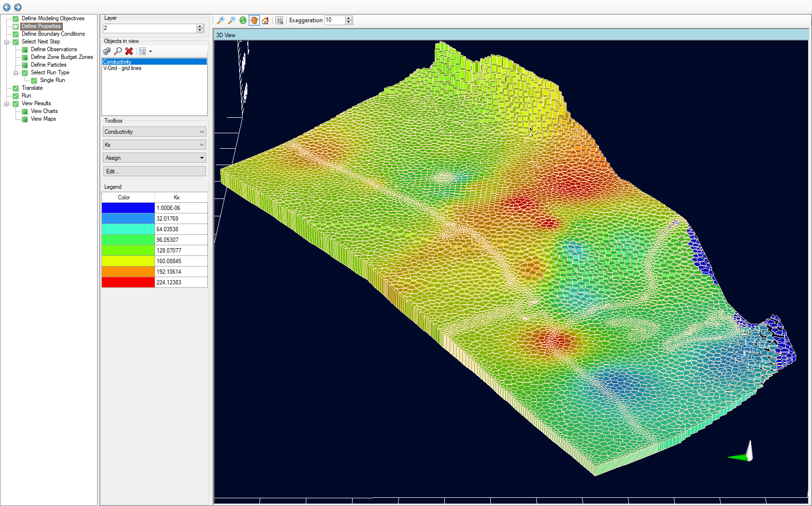The image size is (812, 506).
Task: Select the Zoom Out tool
Action: pyautogui.click(x=232, y=20)
